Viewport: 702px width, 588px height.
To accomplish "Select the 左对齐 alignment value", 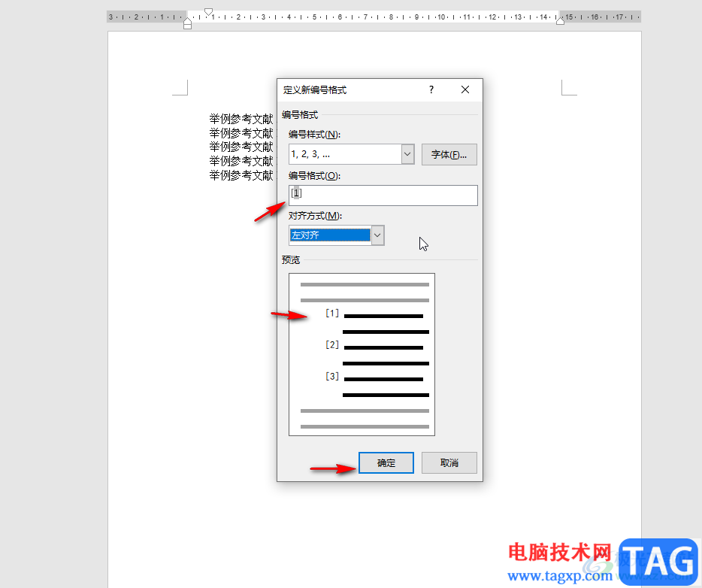I will 330,235.
